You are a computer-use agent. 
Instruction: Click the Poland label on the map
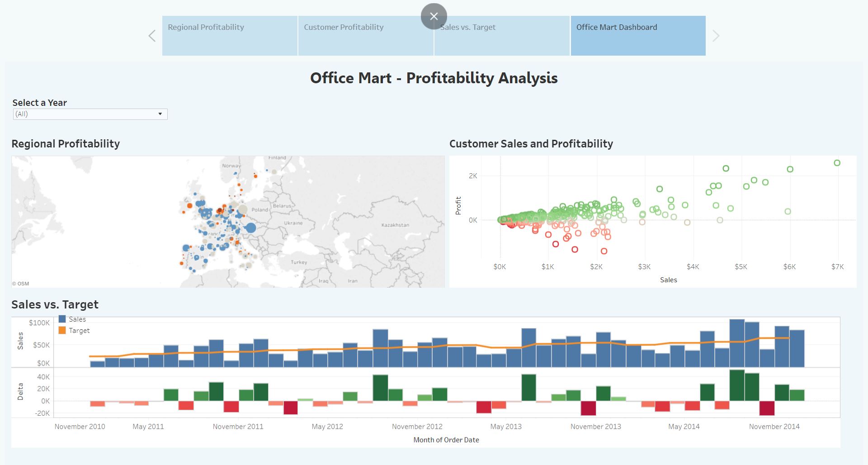click(x=259, y=209)
